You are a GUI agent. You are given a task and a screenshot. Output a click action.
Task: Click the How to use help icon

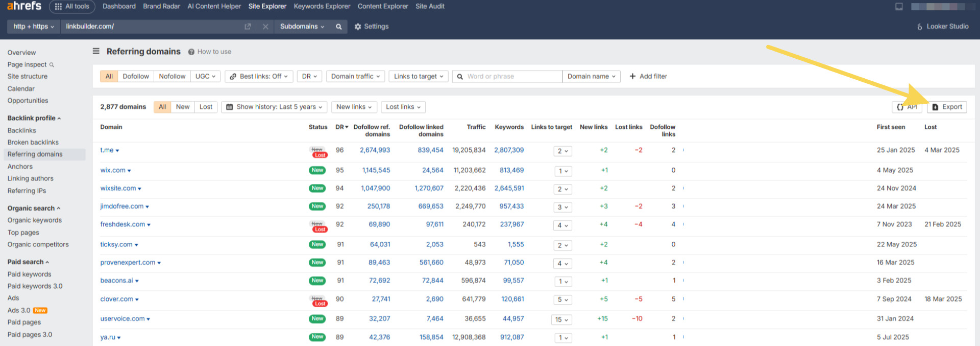(x=191, y=52)
